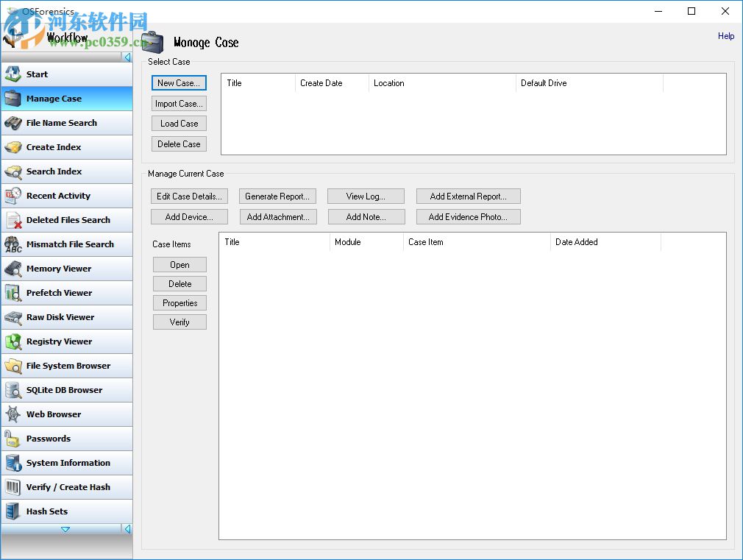
Task: Open the Recent Activity module
Action: (x=67, y=195)
